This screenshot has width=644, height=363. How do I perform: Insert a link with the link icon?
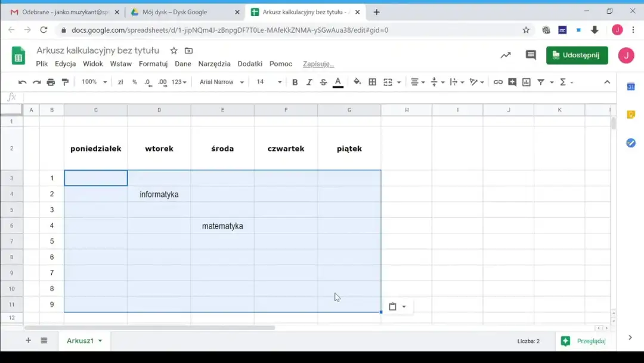[x=498, y=82]
